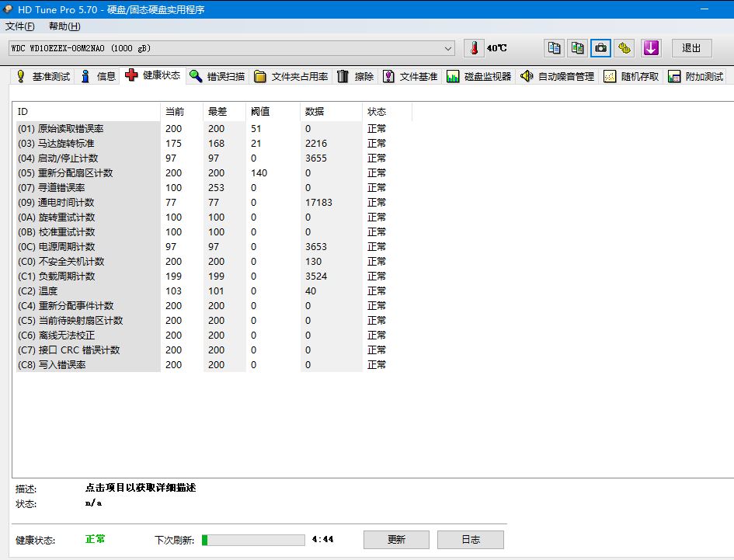Switch to the 信息 tab
This screenshot has width=734, height=560.
98,76
